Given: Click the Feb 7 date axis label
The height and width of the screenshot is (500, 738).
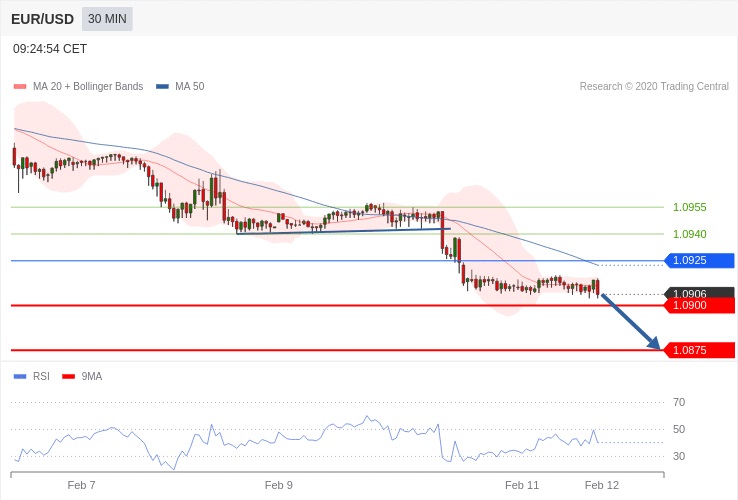Looking at the screenshot, I should 81,485.
